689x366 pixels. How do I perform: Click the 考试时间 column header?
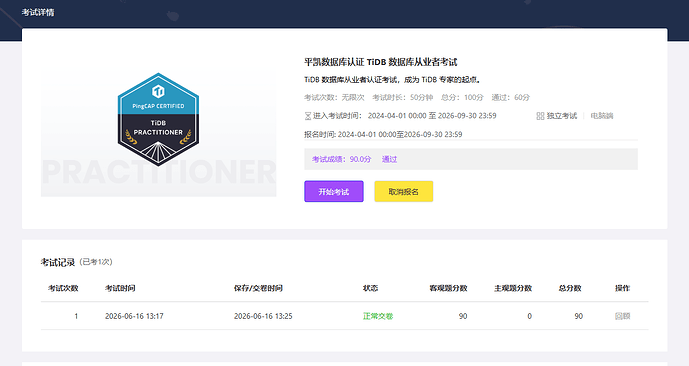tap(120, 288)
